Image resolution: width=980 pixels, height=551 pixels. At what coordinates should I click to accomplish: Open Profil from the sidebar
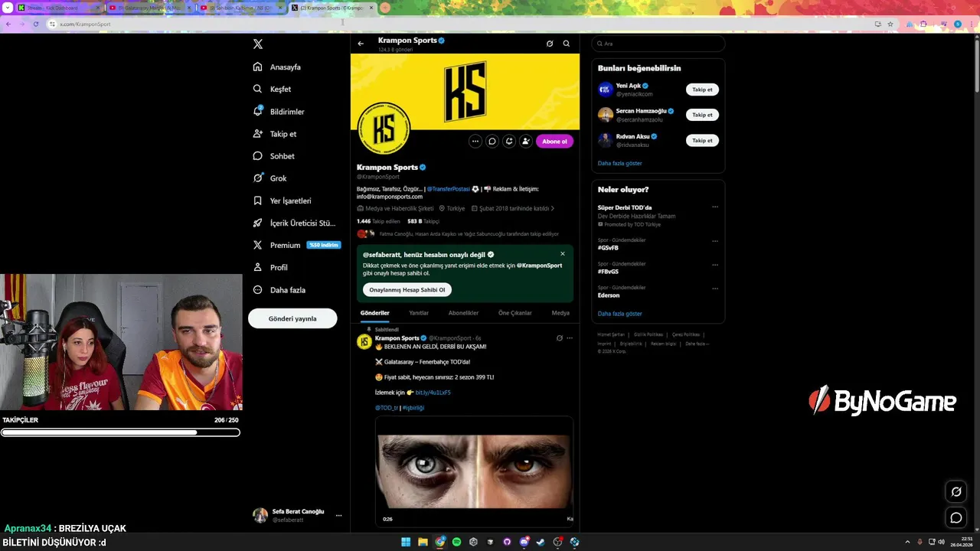[270, 267]
